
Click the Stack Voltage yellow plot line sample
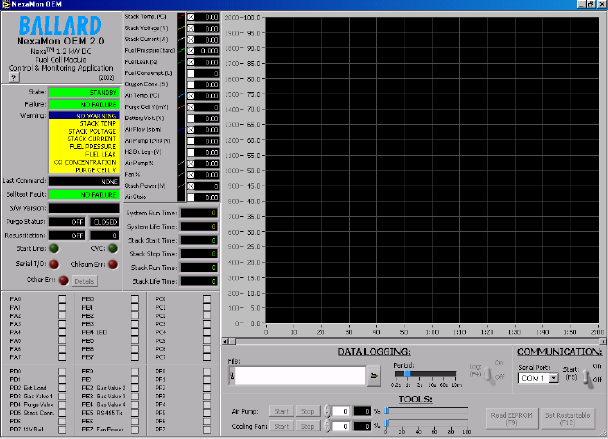(181, 28)
